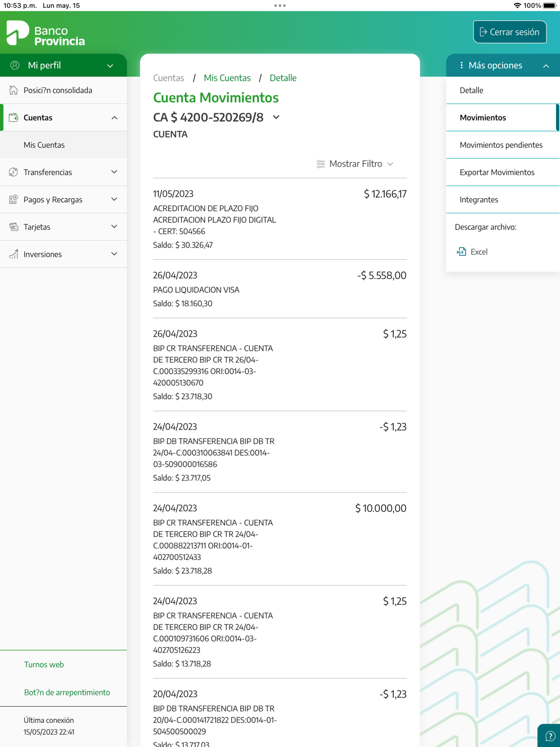Click the Mis Cuentas breadcrumb link
Screen dimensions: 560x747
coord(227,78)
